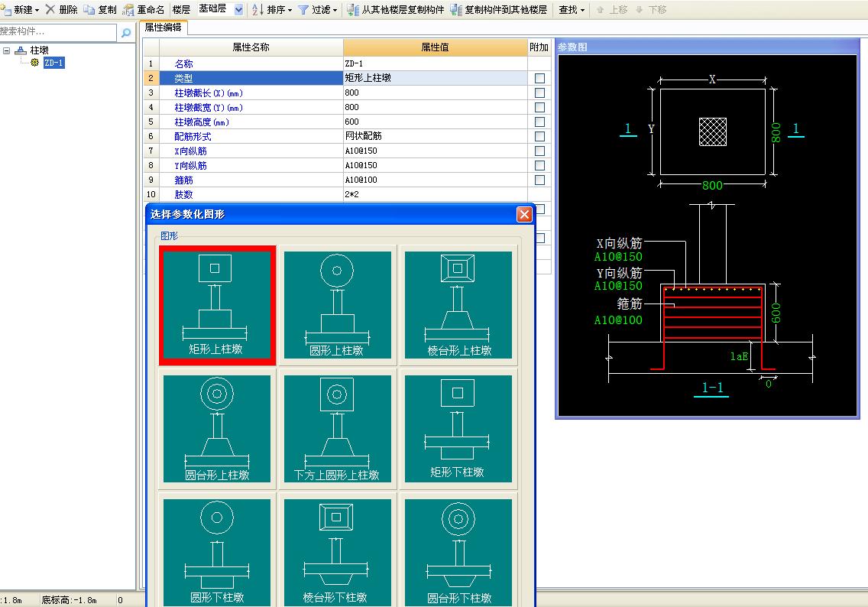Image resolution: width=868 pixels, height=607 pixels.
Task: Click the 类型 value 矩形上柱墩 cell
Action: [435, 78]
